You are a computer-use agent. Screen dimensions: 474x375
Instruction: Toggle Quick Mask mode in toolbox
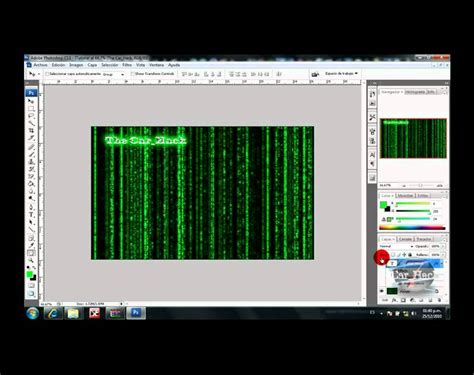coord(31,286)
